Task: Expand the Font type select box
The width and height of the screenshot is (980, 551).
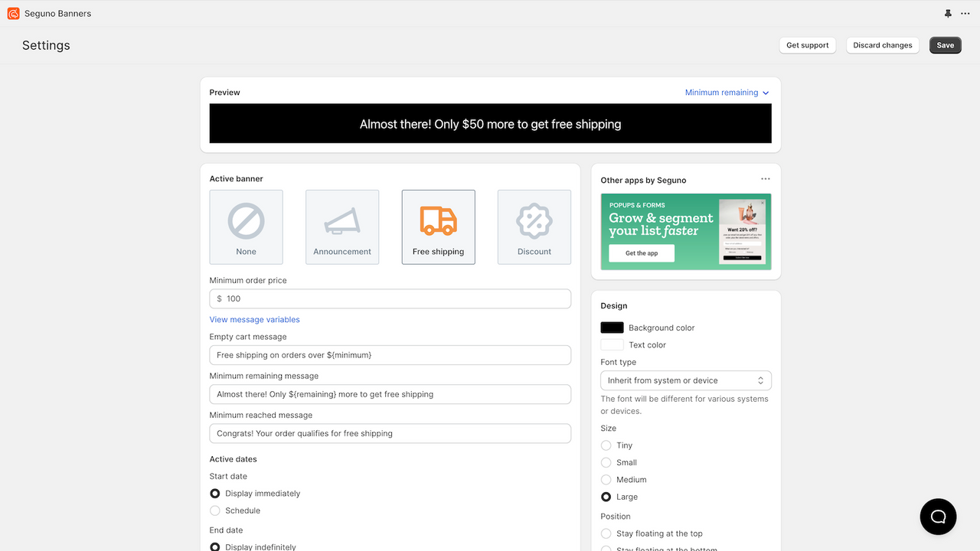Action: [686, 380]
